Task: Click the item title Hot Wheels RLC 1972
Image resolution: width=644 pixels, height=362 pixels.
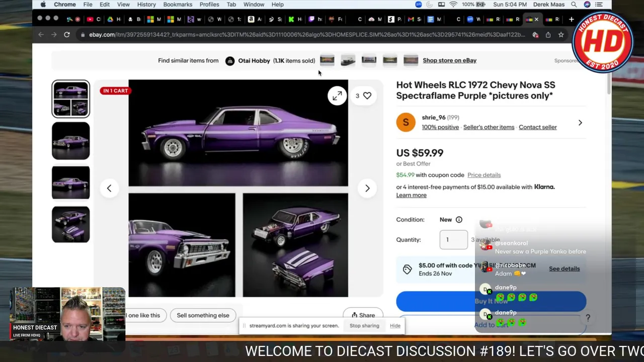Action: (x=475, y=90)
